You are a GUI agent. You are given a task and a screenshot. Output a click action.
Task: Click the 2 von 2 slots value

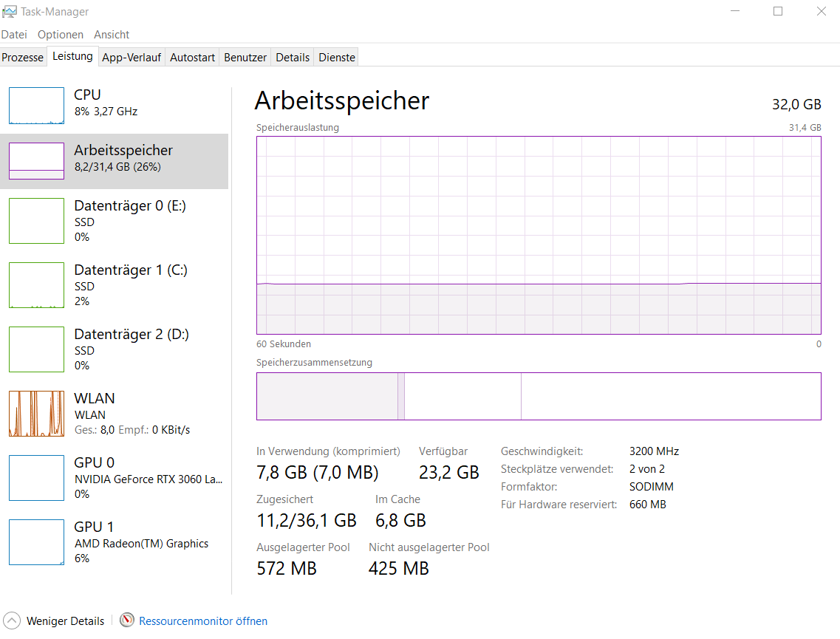(647, 468)
